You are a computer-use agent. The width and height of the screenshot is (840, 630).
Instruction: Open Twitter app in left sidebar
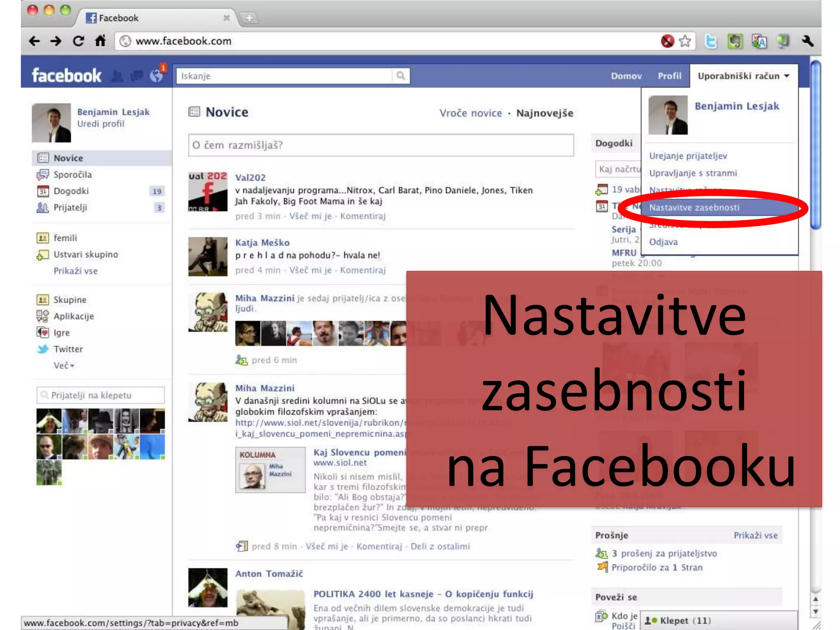pyautogui.click(x=68, y=349)
